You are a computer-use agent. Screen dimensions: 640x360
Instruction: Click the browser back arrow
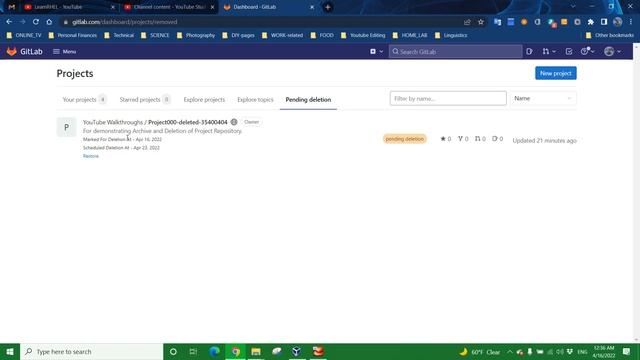9,22
